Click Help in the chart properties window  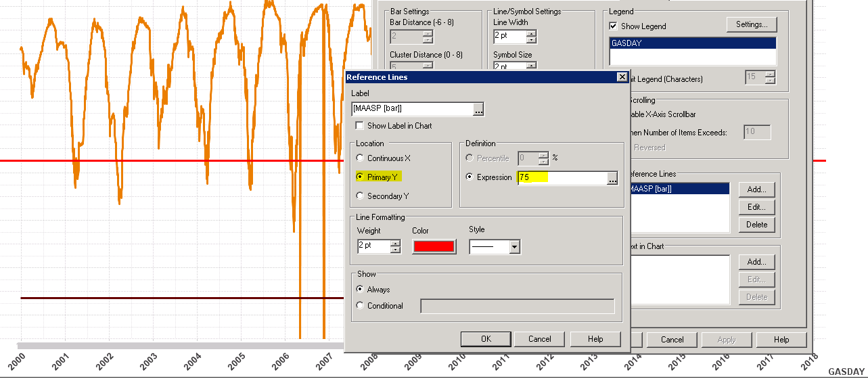coord(781,340)
